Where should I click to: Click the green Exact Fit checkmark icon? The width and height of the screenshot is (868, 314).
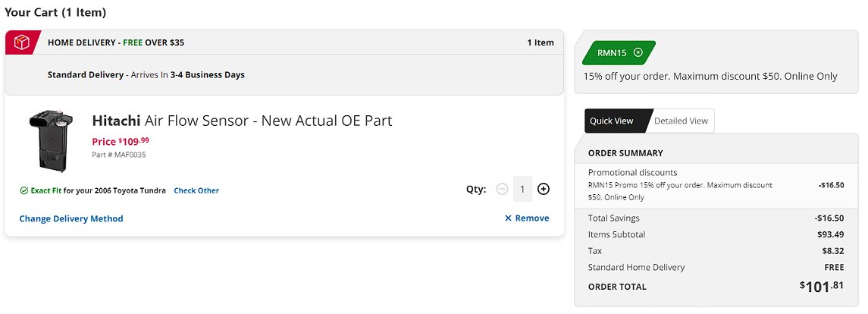point(24,190)
